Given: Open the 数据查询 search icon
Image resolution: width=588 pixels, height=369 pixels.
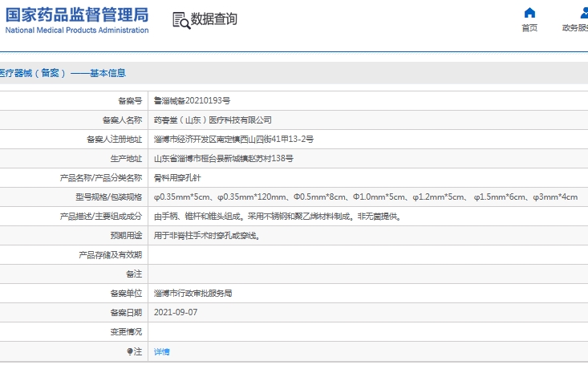Looking at the screenshot, I should click(181, 20).
